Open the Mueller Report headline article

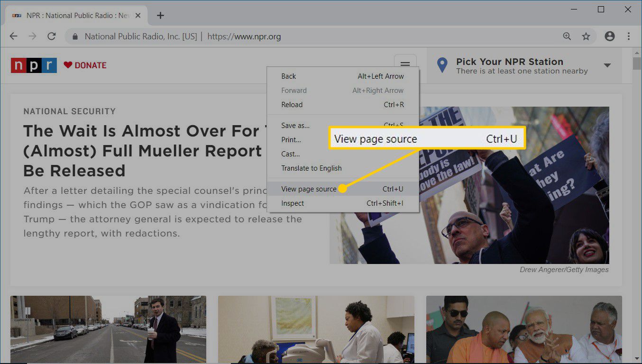142,150
